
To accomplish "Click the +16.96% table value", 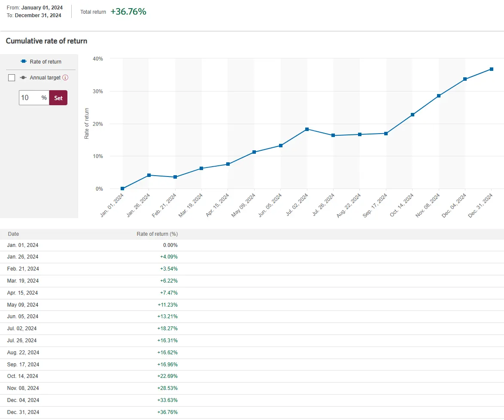I will click(x=167, y=364).
